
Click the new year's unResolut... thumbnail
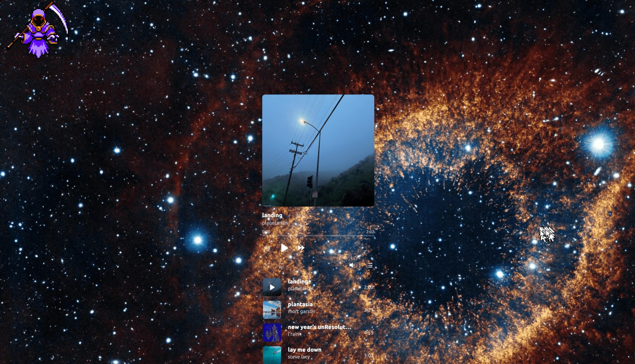click(272, 332)
